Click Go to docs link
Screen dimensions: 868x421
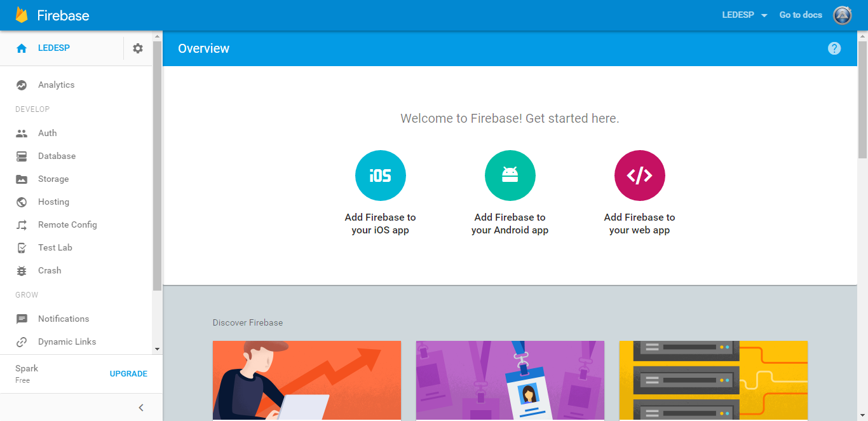(801, 15)
